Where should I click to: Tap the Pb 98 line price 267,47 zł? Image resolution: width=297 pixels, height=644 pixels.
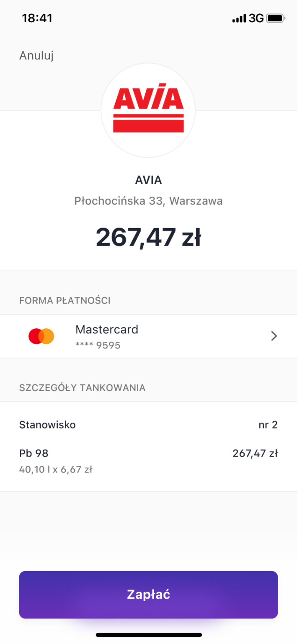coord(255,453)
